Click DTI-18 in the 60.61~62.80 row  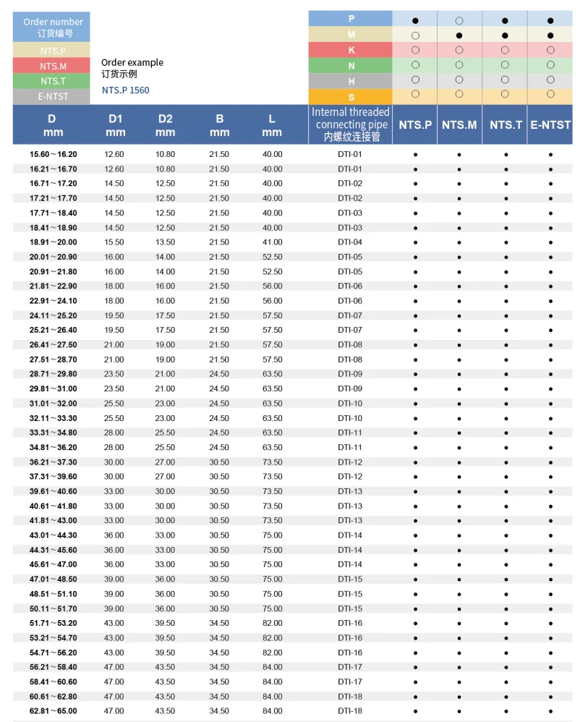pos(350,697)
